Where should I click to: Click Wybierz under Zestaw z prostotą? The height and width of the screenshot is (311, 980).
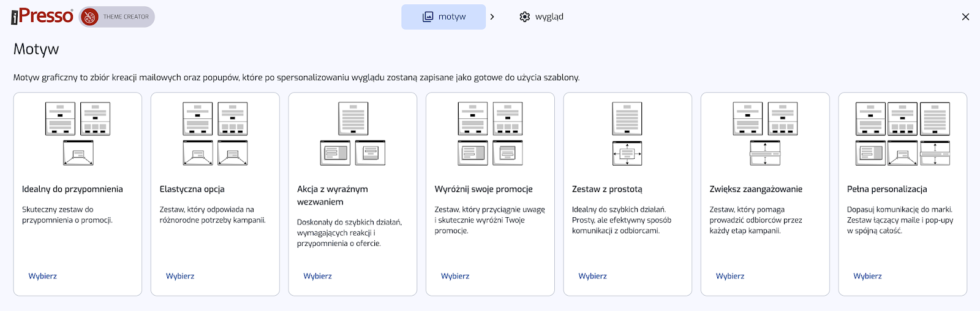(592, 276)
